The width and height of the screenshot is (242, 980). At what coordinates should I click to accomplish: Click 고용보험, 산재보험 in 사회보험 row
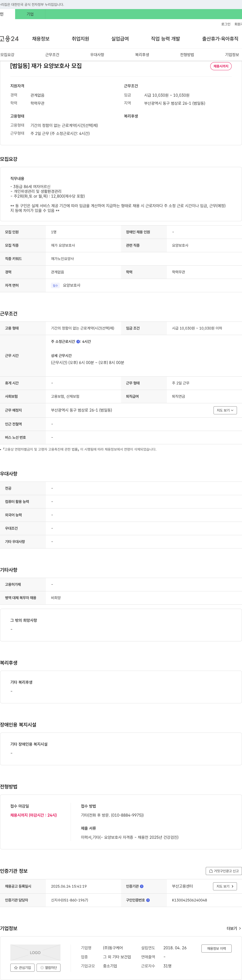65,396
